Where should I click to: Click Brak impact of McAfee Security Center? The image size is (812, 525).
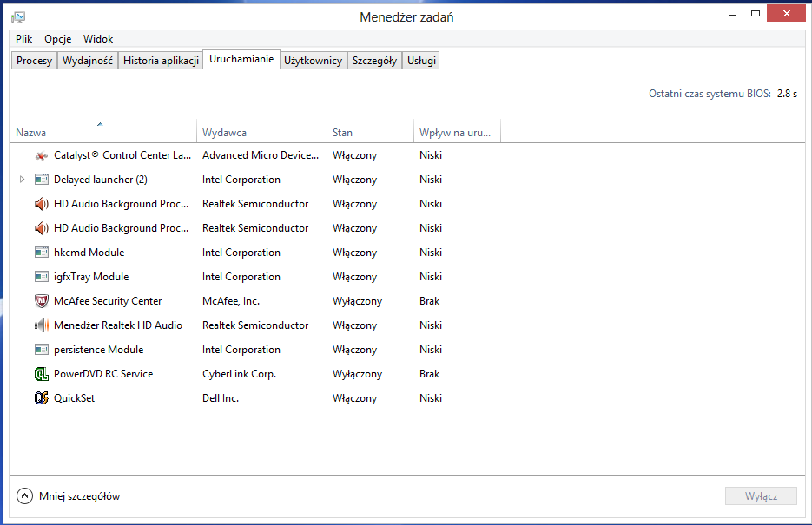pyautogui.click(x=429, y=301)
